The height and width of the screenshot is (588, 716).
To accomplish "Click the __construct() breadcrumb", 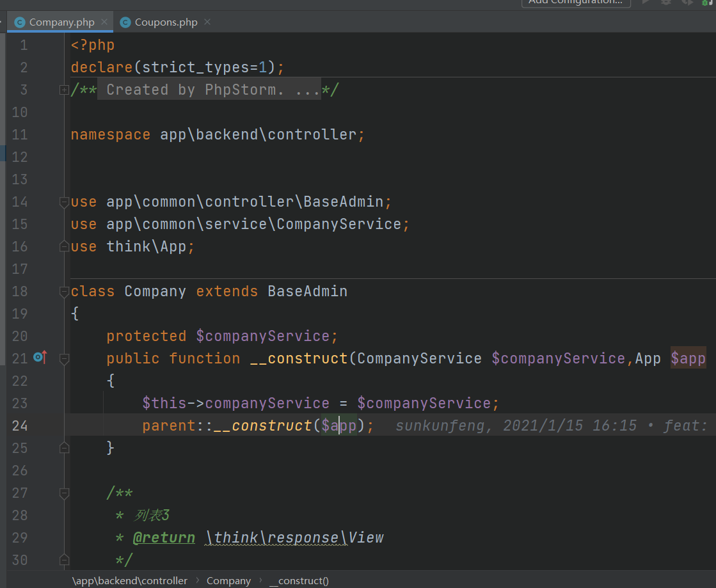I will click(299, 581).
